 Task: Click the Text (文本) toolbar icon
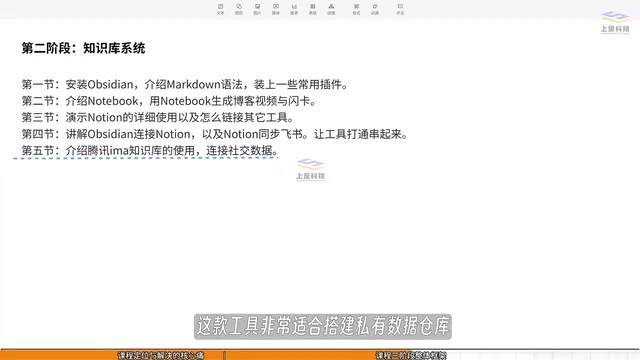coord(220,9)
